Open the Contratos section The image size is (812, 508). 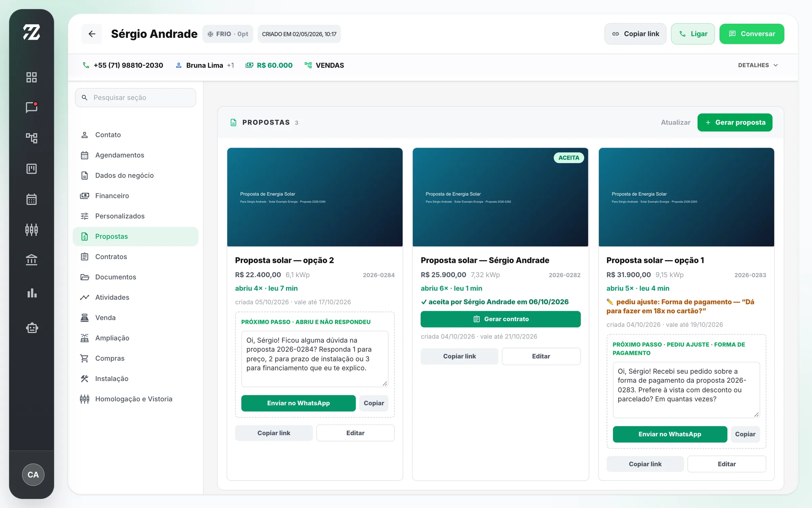click(x=135, y=257)
